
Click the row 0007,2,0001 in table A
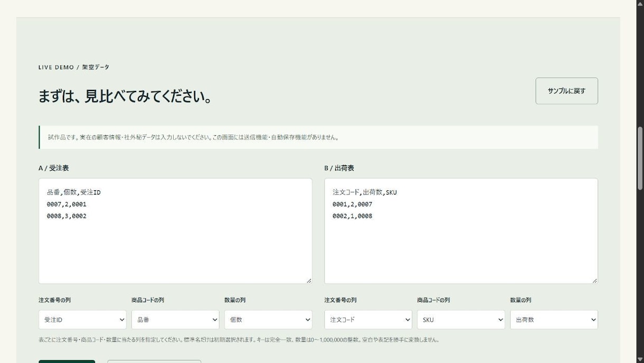pos(67,204)
